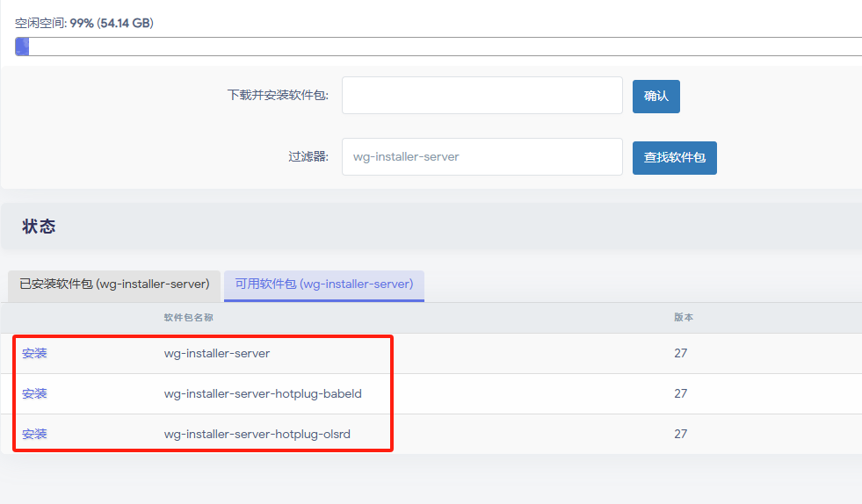Click the 确认 button
The width and height of the screenshot is (862, 504).
(x=656, y=96)
